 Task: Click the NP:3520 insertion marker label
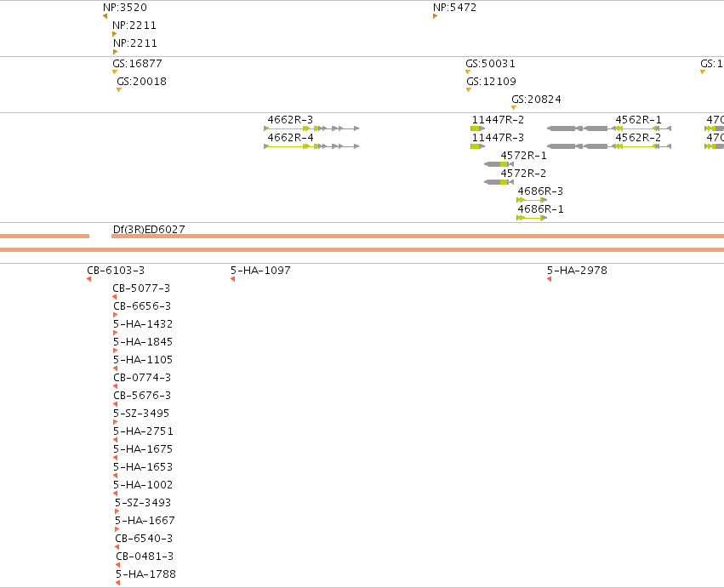(125, 8)
